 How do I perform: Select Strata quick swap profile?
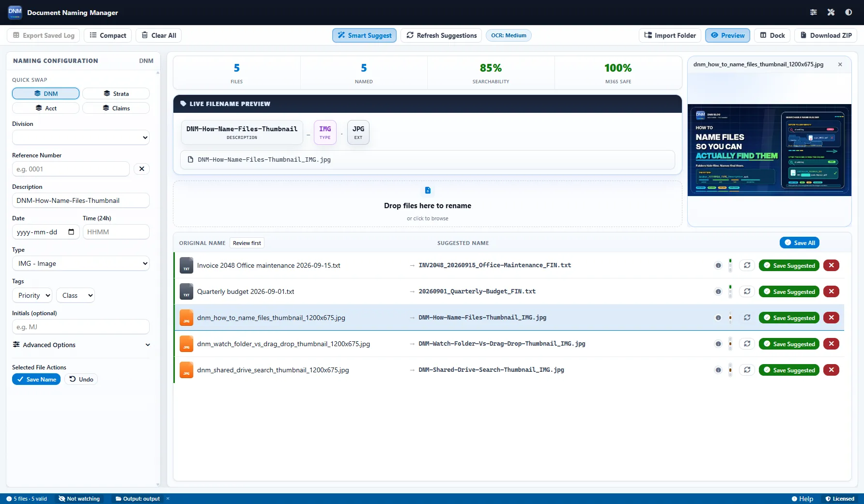coord(116,93)
